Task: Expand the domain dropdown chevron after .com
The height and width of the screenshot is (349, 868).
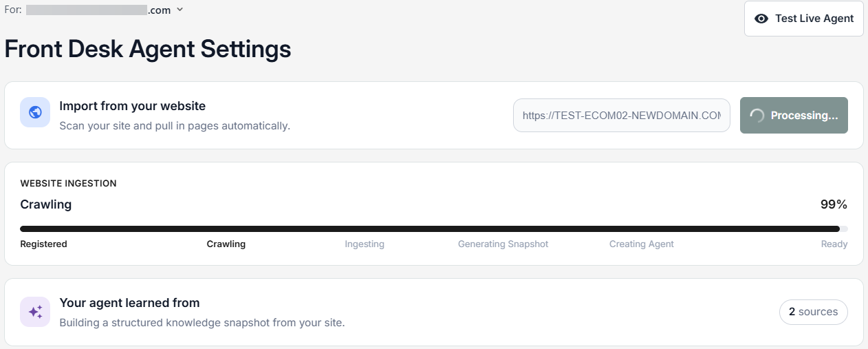Action: pyautogui.click(x=180, y=10)
